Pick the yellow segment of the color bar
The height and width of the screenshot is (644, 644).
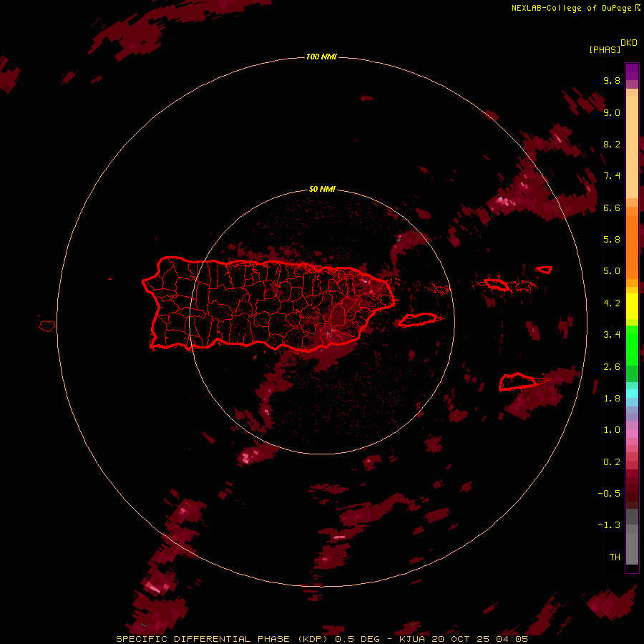[632, 306]
